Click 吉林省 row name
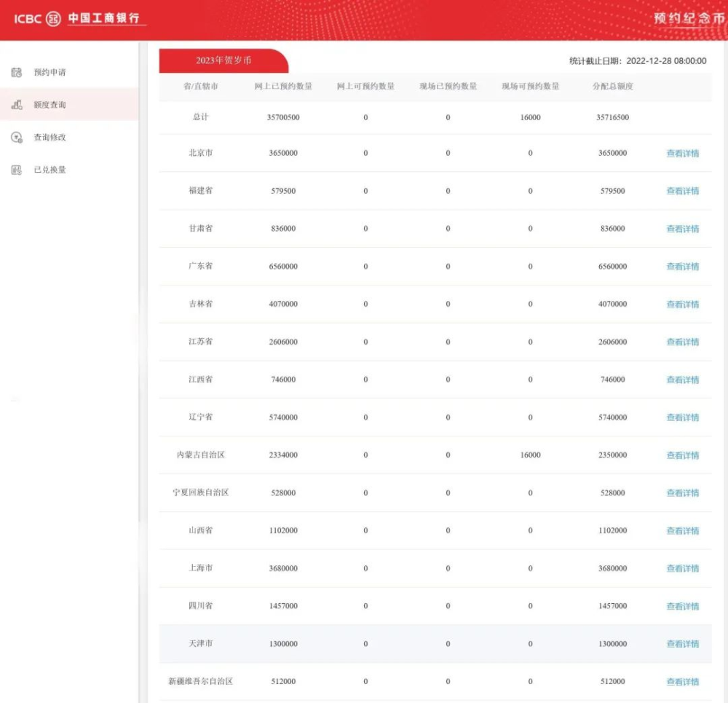Screen dimensions: 728x703 pos(201,304)
